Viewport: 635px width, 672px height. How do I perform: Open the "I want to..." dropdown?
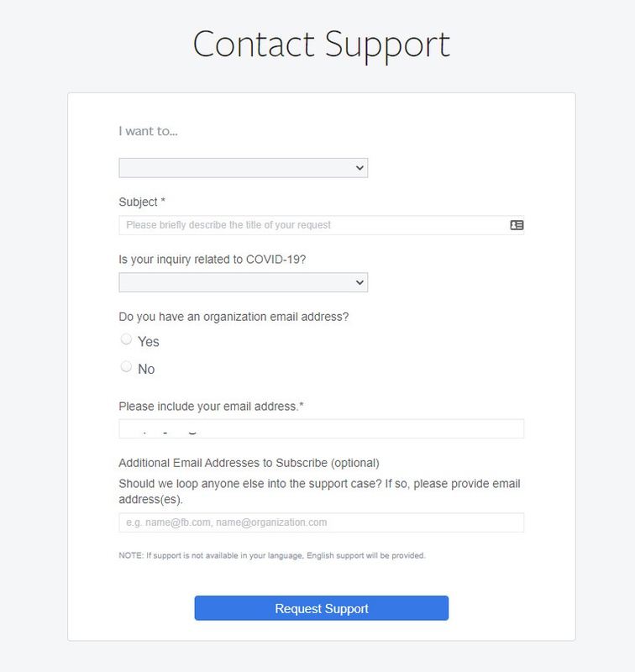[243, 168]
